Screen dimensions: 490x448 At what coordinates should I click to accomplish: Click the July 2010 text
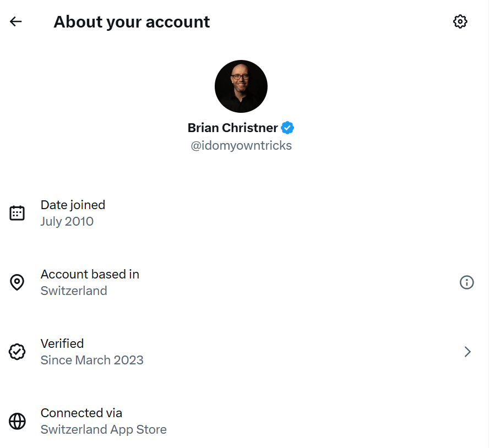click(67, 222)
